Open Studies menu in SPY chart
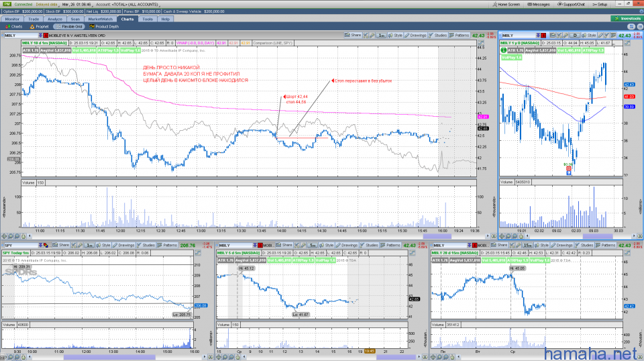This screenshot has height=361, width=644. pos(146,245)
